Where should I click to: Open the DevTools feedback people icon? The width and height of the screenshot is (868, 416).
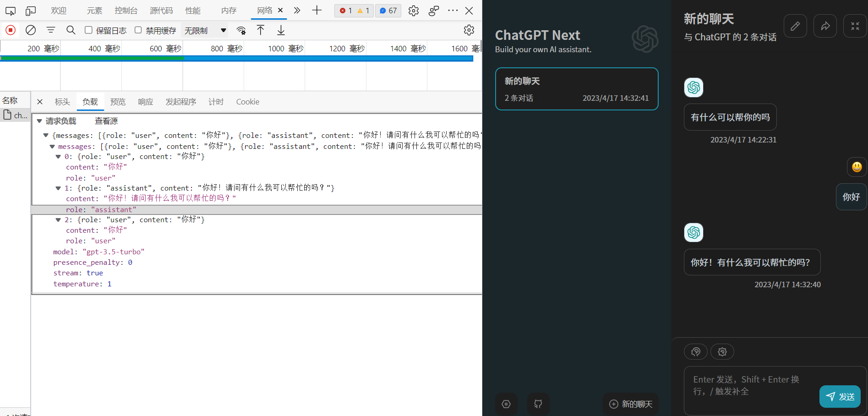[x=434, y=11]
